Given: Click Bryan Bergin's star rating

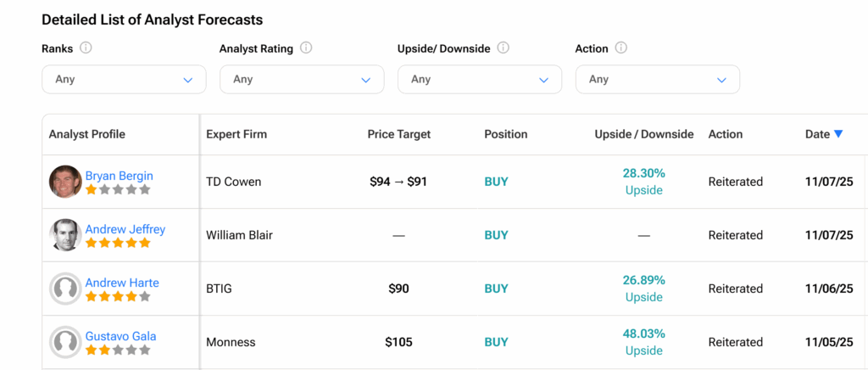Looking at the screenshot, I should pyautogui.click(x=118, y=189).
